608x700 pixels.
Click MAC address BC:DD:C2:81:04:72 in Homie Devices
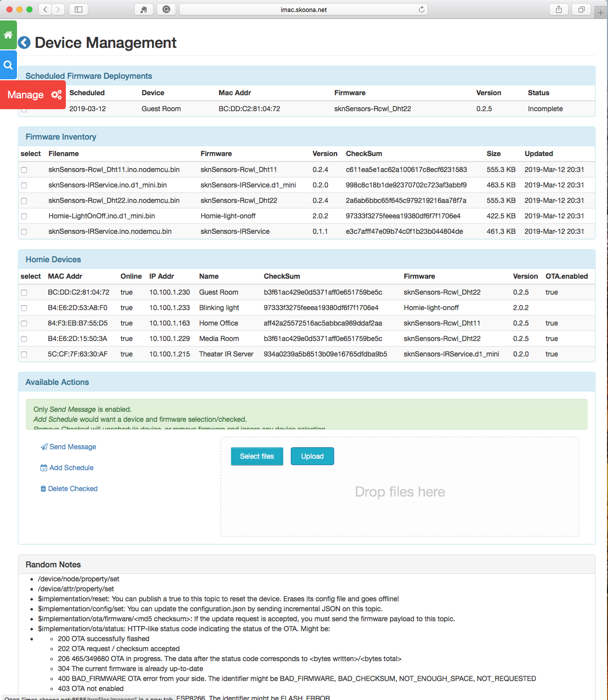(79, 292)
